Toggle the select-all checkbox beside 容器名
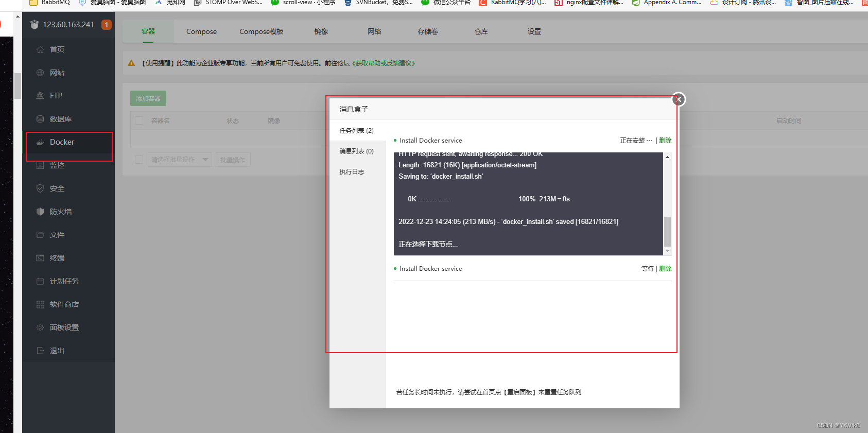 pos(139,120)
